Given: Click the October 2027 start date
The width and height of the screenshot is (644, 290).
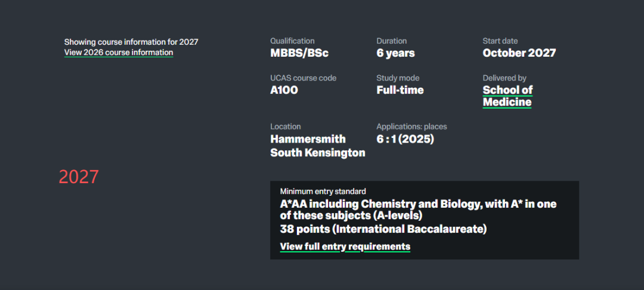Looking at the screenshot, I should (519, 53).
